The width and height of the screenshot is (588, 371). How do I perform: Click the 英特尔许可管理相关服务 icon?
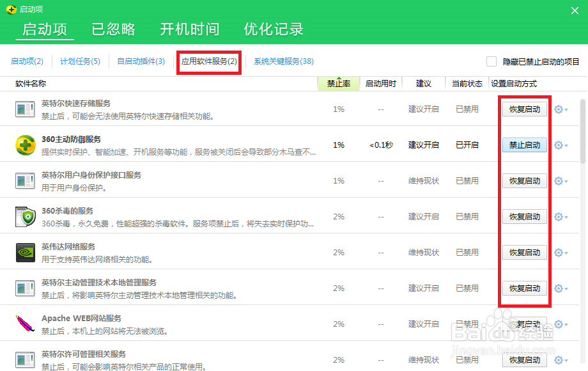(x=25, y=359)
